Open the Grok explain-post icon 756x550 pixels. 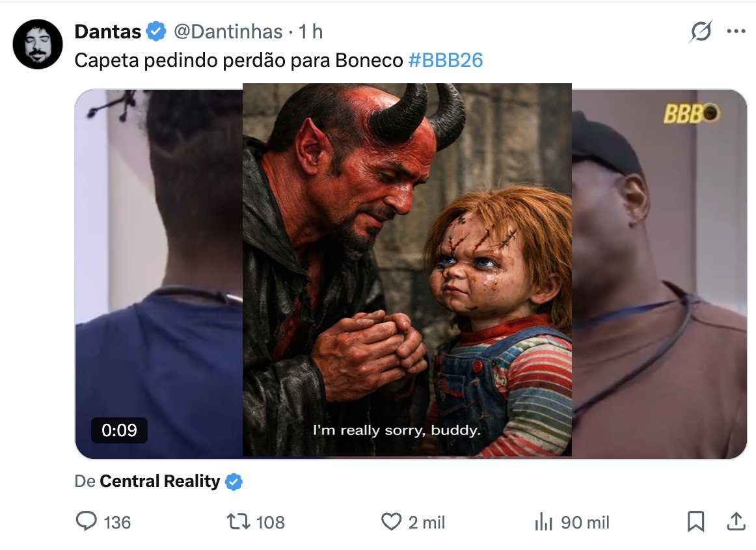(700, 32)
